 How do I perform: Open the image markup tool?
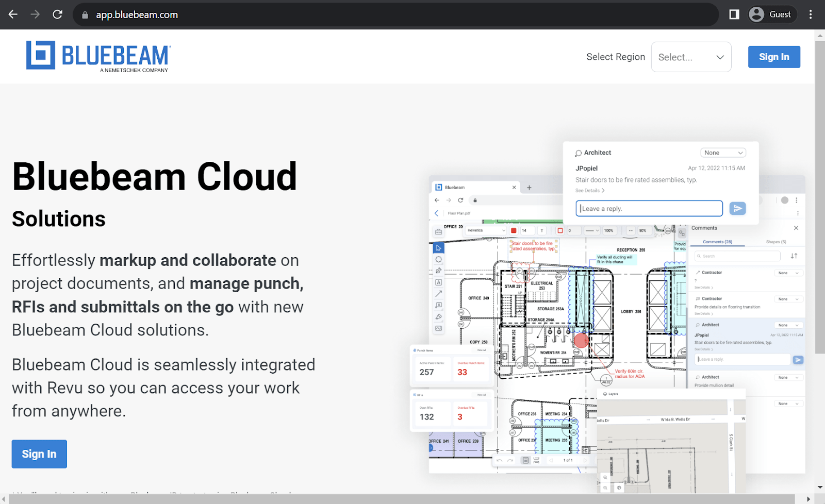tap(438, 328)
